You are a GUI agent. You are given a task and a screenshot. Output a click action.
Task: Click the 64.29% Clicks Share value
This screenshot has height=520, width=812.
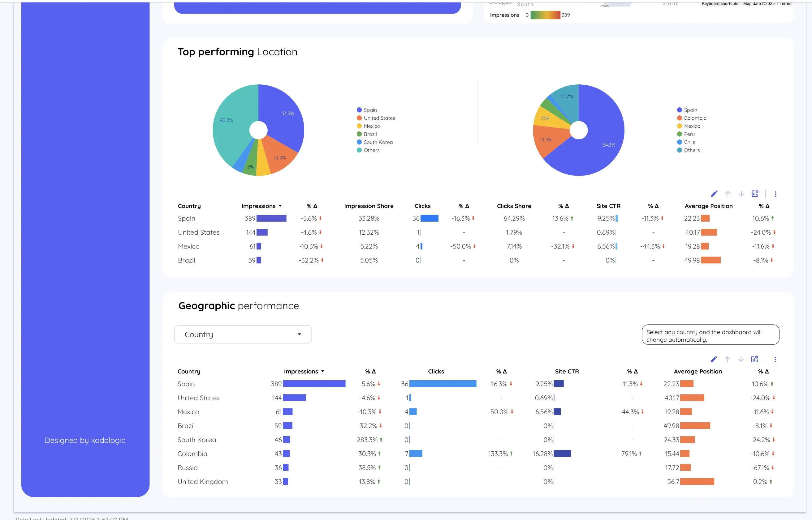(x=514, y=219)
